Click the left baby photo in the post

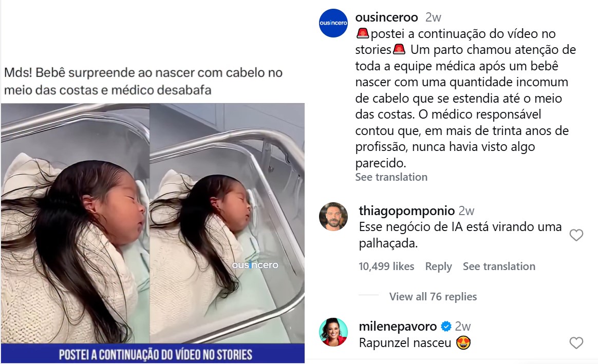coord(75,223)
